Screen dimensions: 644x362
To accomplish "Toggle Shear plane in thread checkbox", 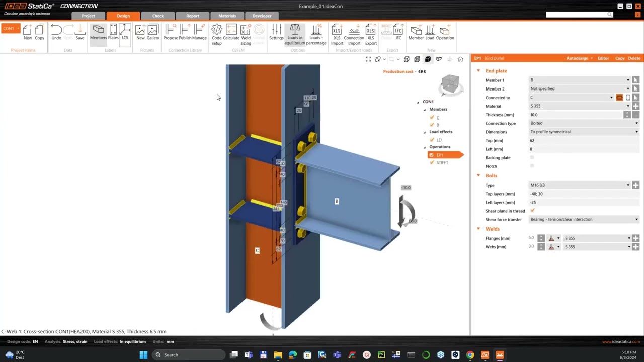I will click(x=532, y=211).
